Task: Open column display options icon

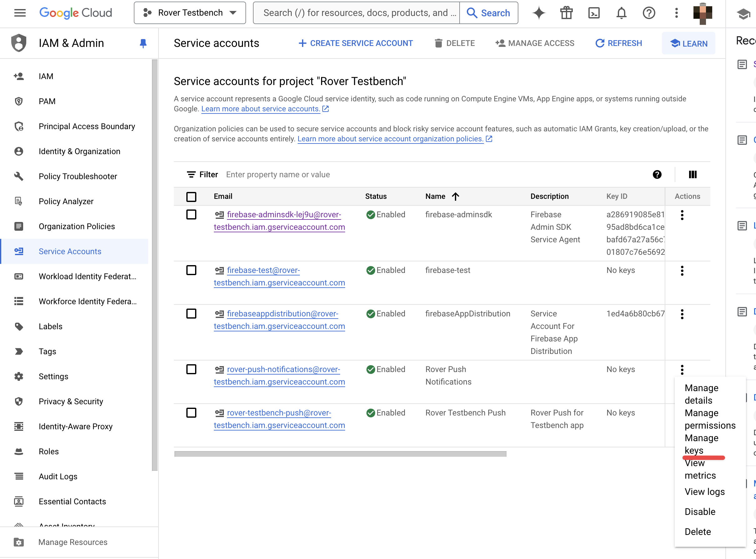Action: coord(693,174)
